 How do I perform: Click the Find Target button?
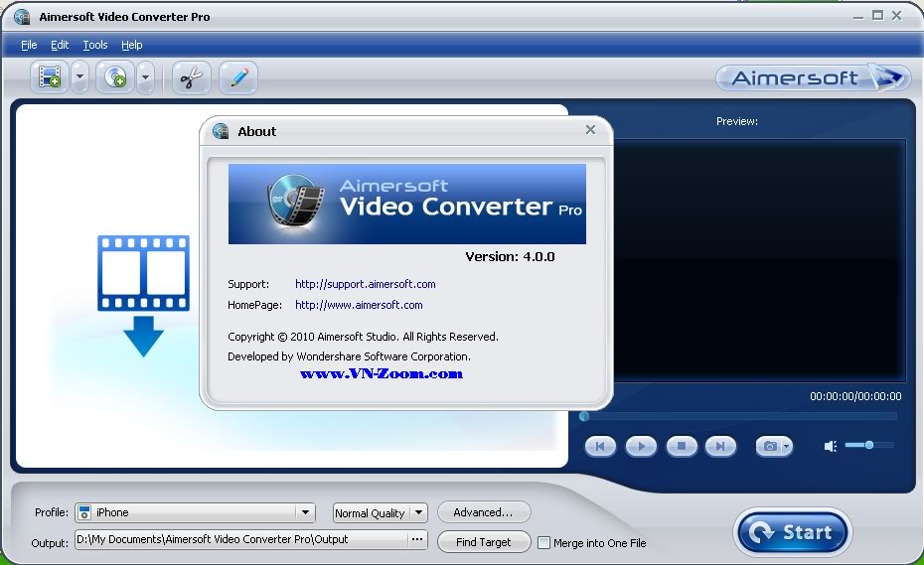[483, 542]
